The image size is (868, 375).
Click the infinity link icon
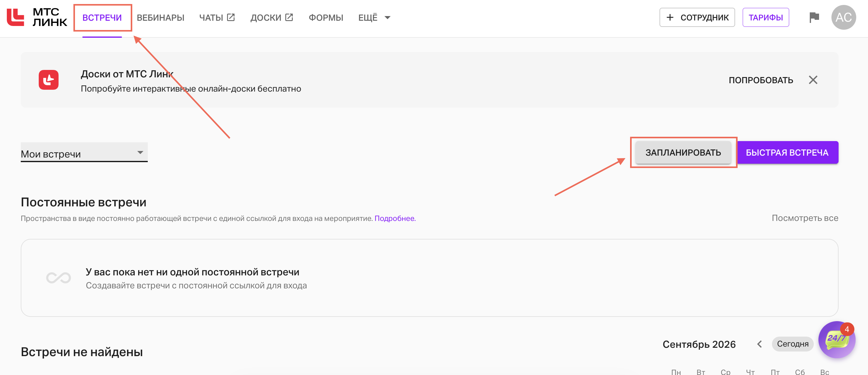(x=58, y=278)
